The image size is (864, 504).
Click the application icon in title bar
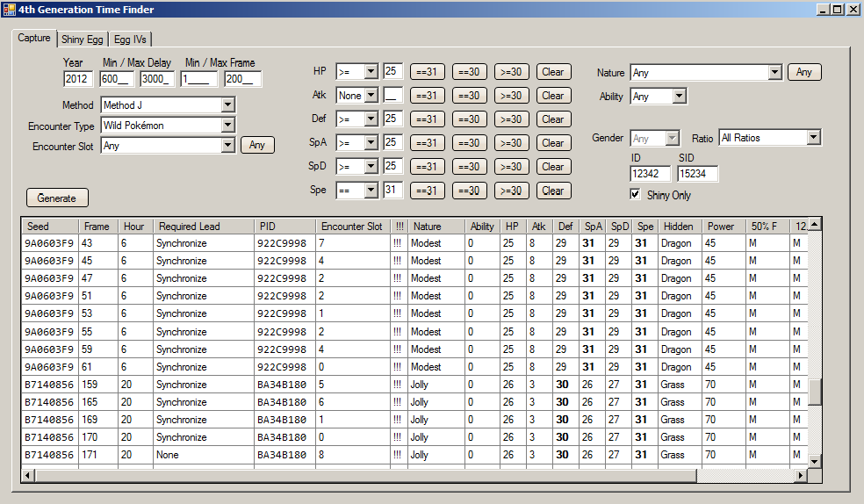click(x=9, y=10)
